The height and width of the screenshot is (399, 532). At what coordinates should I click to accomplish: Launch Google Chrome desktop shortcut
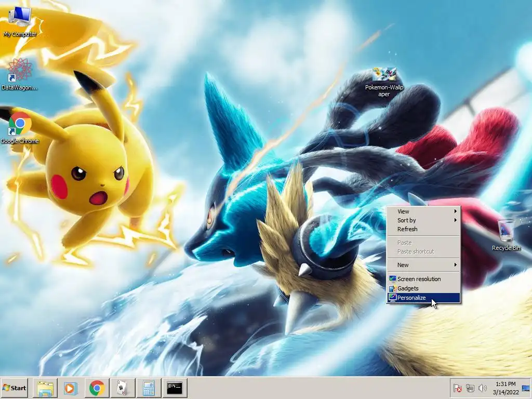tap(20, 128)
